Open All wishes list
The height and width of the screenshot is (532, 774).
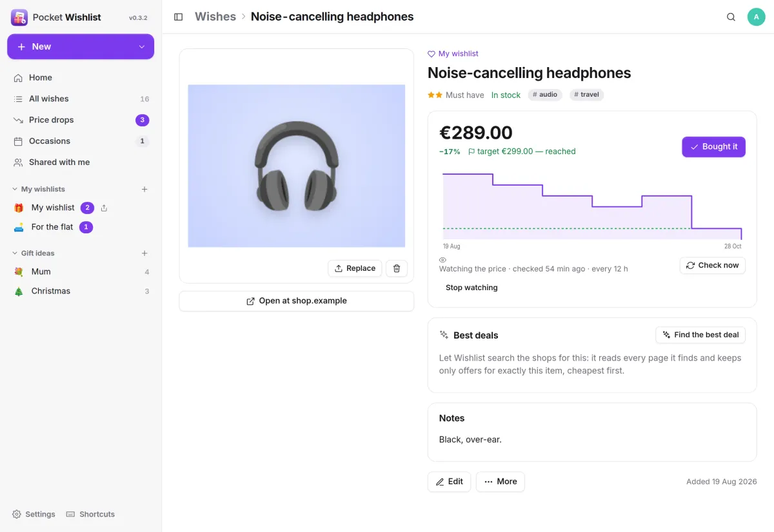point(81,99)
